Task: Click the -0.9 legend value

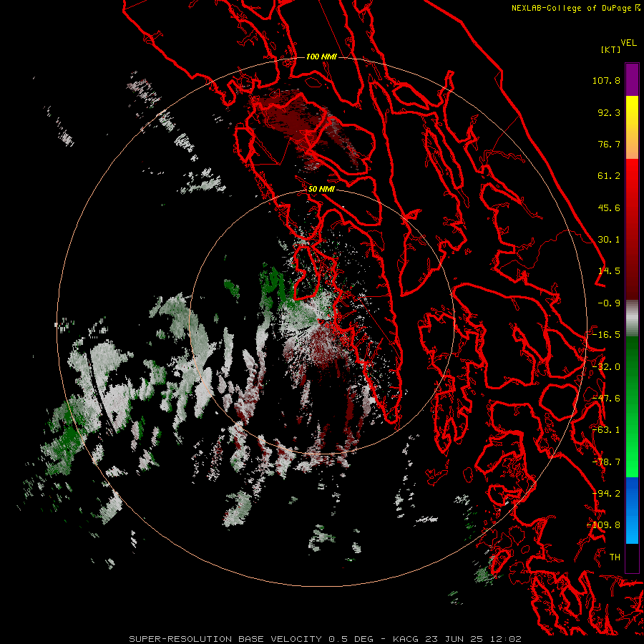Action: (x=609, y=303)
